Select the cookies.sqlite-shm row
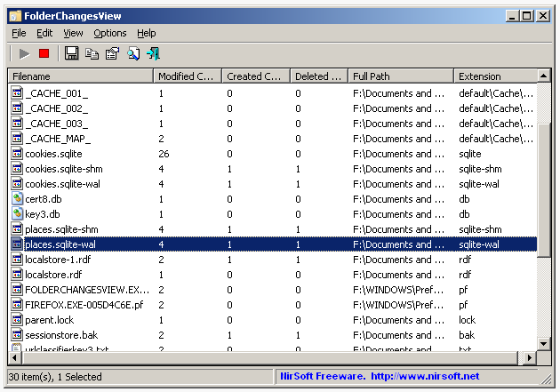 (x=273, y=169)
